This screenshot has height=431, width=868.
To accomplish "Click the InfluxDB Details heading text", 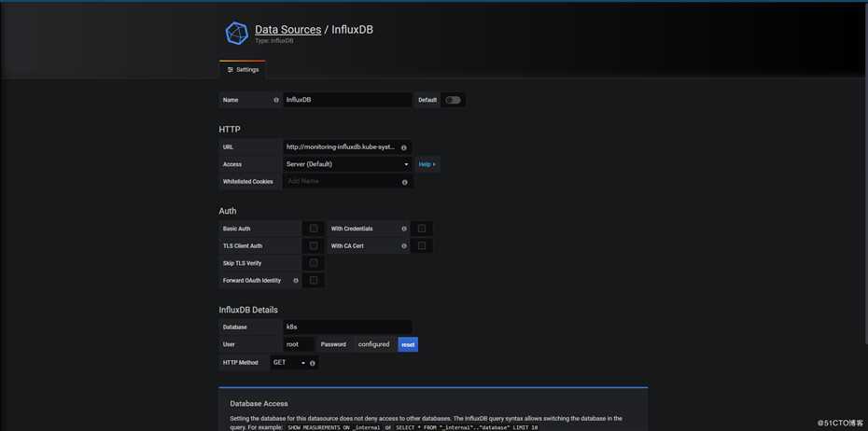I will coord(248,310).
